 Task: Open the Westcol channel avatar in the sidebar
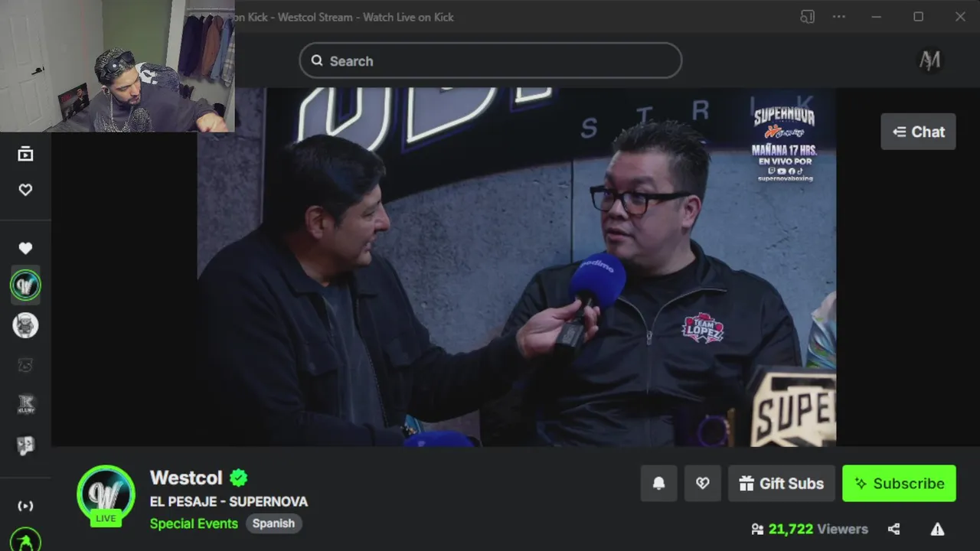(x=25, y=285)
